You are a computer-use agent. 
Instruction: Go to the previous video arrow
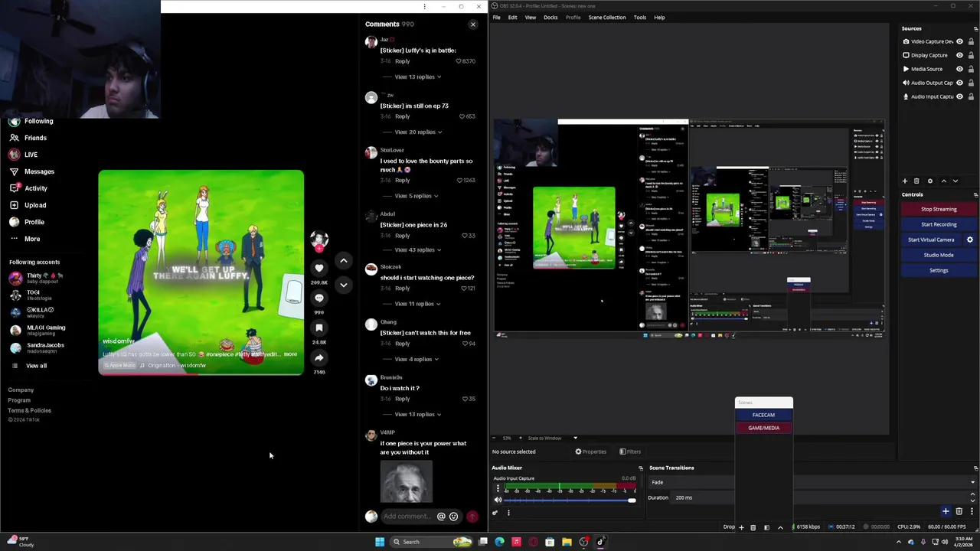click(x=344, y=261)
